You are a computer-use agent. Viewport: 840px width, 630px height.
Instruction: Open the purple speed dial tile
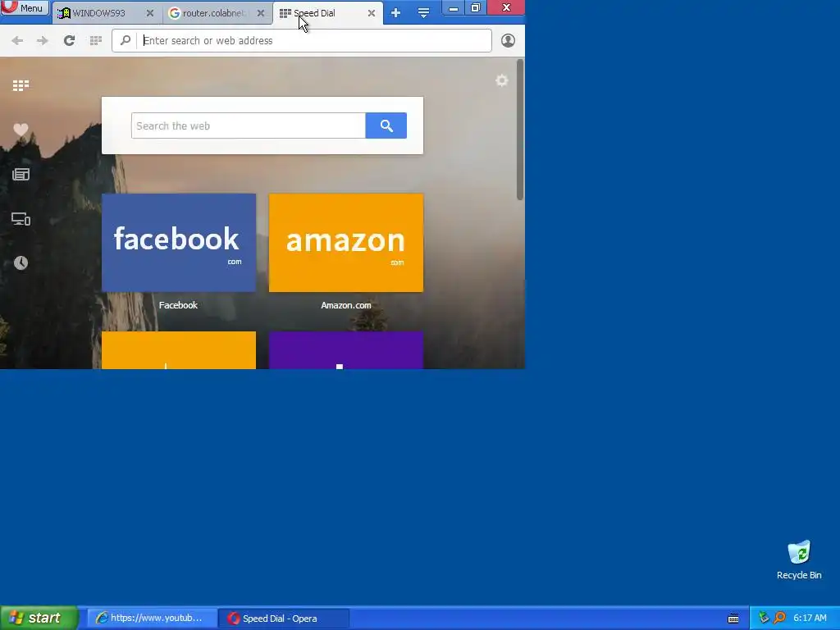[x=346, y=350]
